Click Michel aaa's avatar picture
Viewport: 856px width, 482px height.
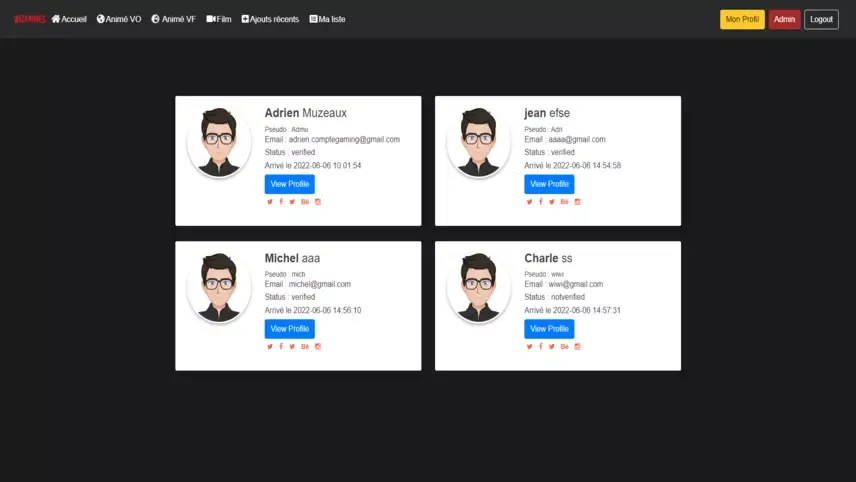tap(219, 287)
